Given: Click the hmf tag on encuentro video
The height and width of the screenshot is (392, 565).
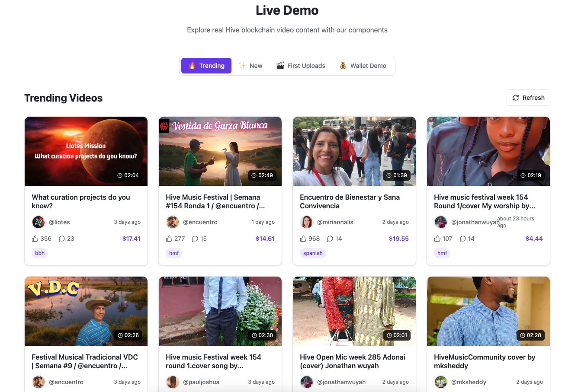Looking at the screenshot, I should tap(174, 253).
